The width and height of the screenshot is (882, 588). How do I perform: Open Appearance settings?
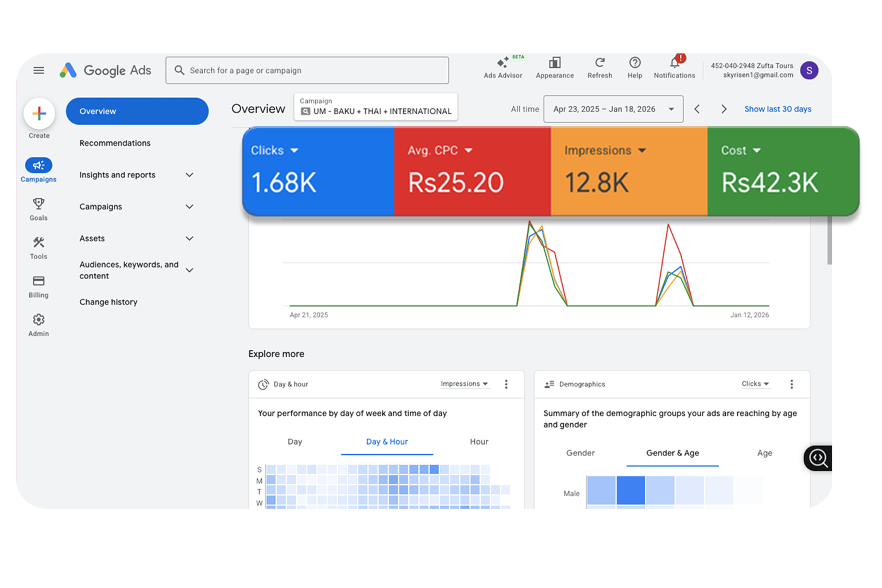555,67
